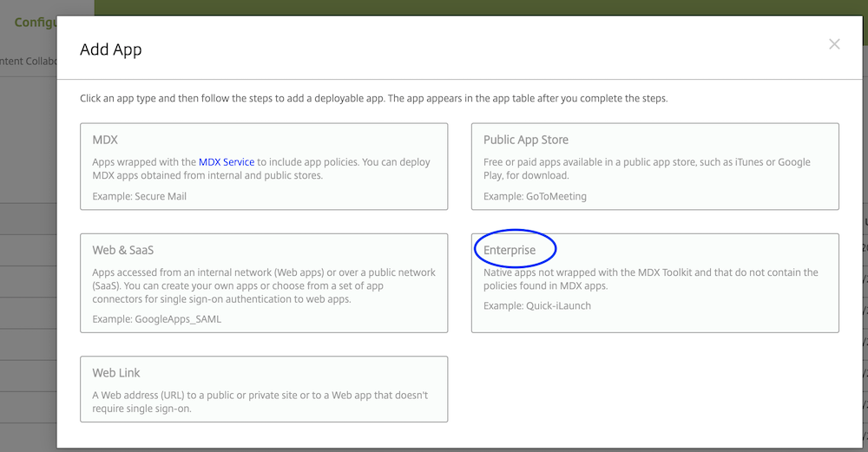The width and height of the screenshot is (868, 452).
Task: Click the 'Example: GoToMeeting' text
Action: 535,196
